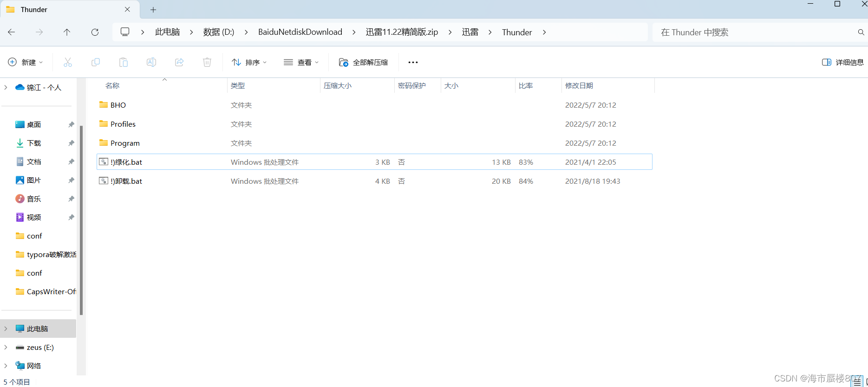
Task: Expand the zeus (E:) drive node
Action: coord(6,347)
